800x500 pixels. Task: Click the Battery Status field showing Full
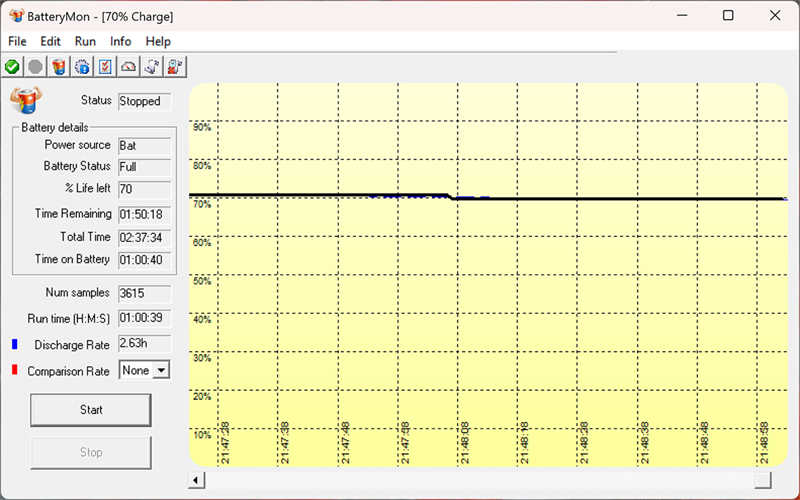(x=145, y=167)
